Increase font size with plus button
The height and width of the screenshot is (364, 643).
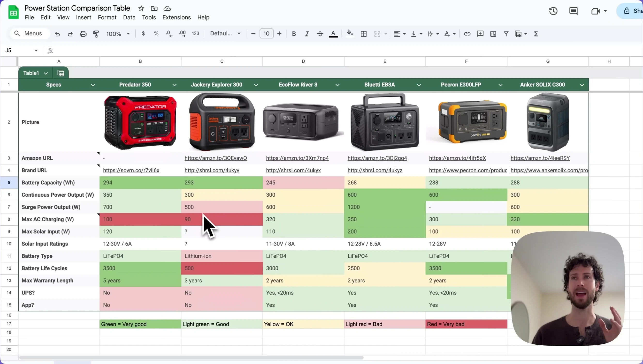coord(279,34)
